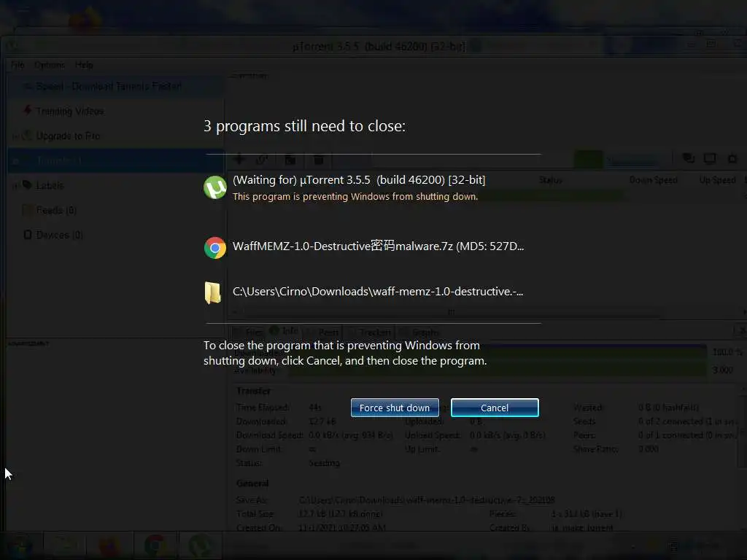
Task: Click the Up Speed column header
Action: click(718, 180)
